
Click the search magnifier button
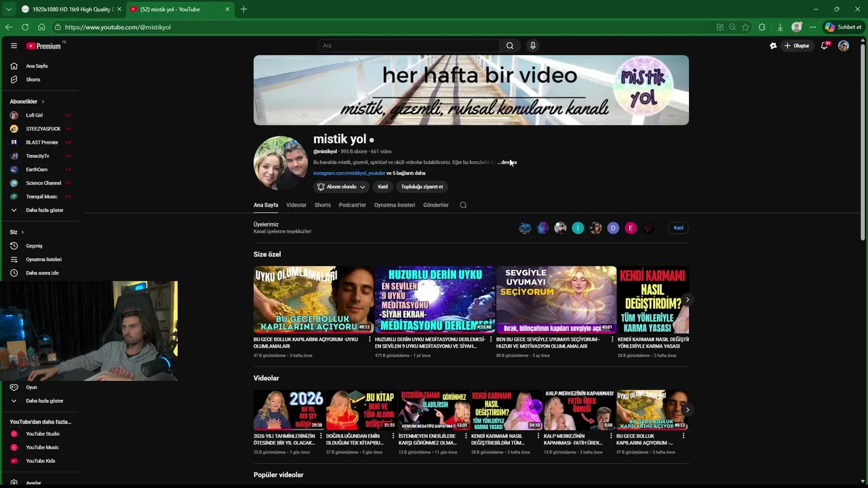click(510, 45)
